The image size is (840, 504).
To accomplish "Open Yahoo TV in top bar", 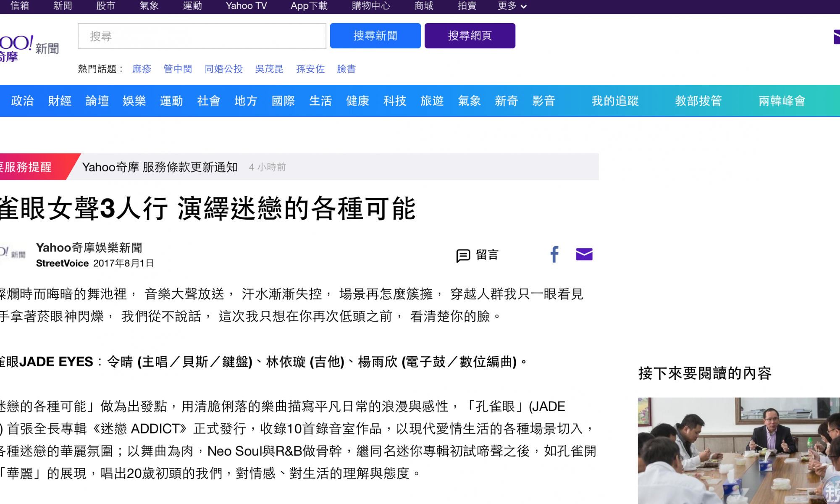I will tap(246, 6).
